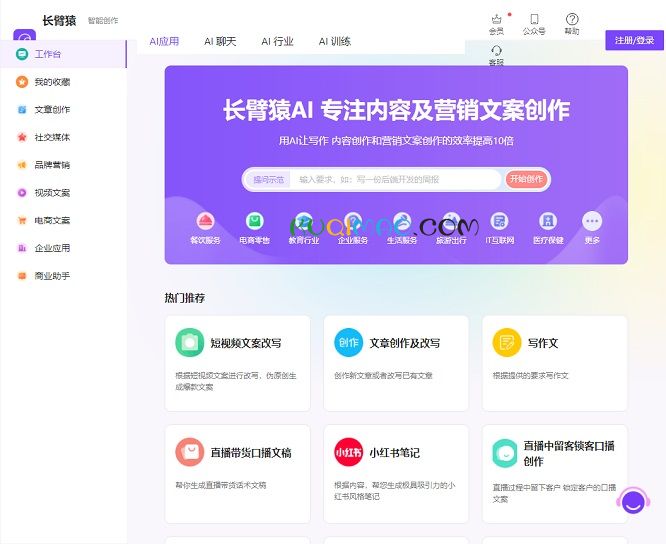Viewport: 666px width, 544px height.
Task: Select the 企业服务 industry icon
Action: tap(353, 221)
